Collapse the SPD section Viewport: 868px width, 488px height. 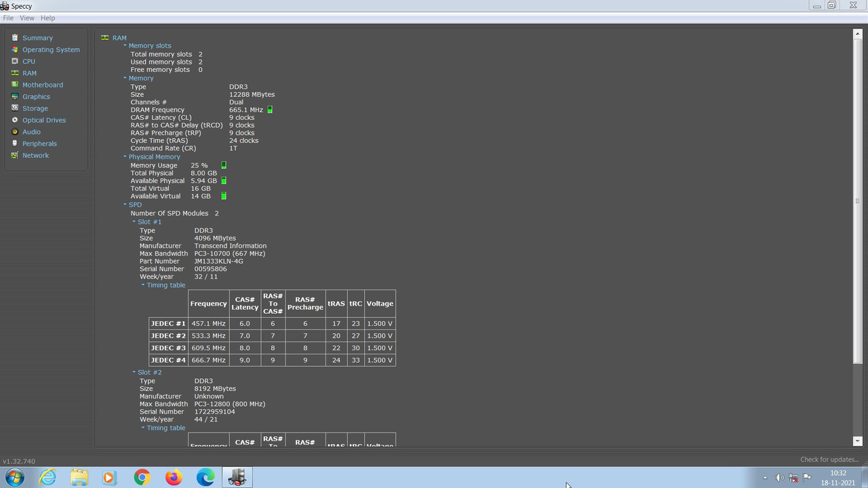pyautogui.click(x=125, y=205)
